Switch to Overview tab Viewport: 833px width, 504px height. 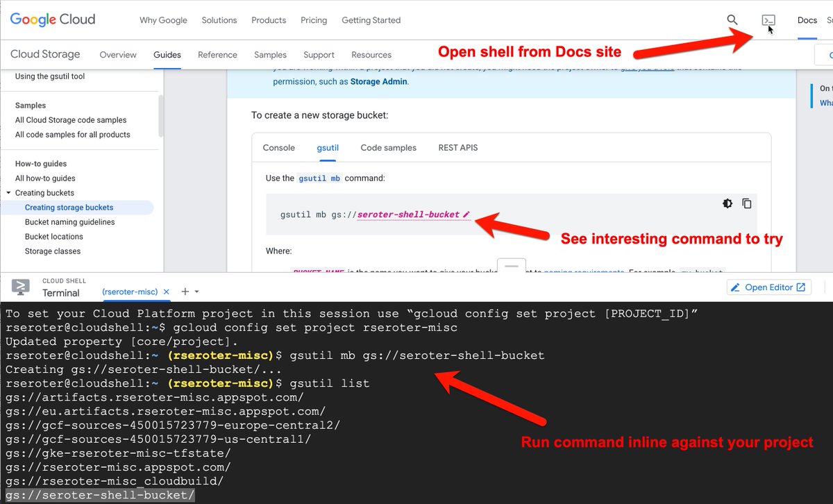(118, 55)
